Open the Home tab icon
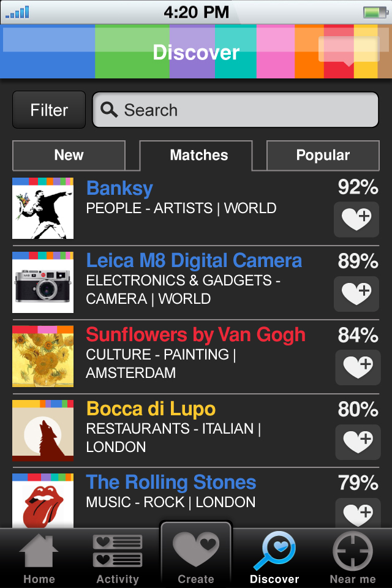Image resolution: width=392 pixels, height=588 pixels. point(39,551)
